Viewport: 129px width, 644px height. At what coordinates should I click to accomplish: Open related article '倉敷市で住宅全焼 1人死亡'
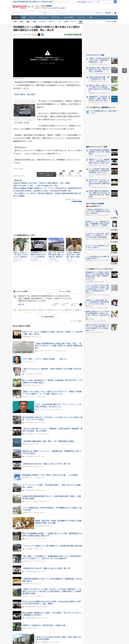pyautogui.click(x=35, y=186)
